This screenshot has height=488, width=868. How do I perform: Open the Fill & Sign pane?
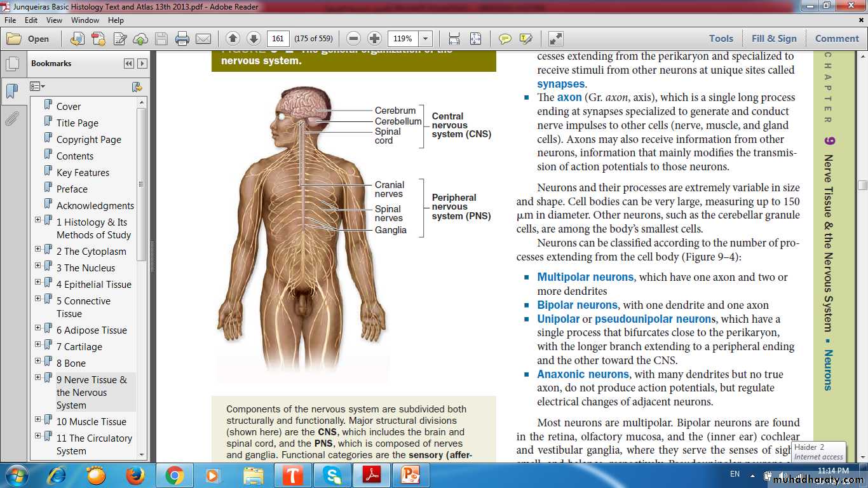point(773,39)
